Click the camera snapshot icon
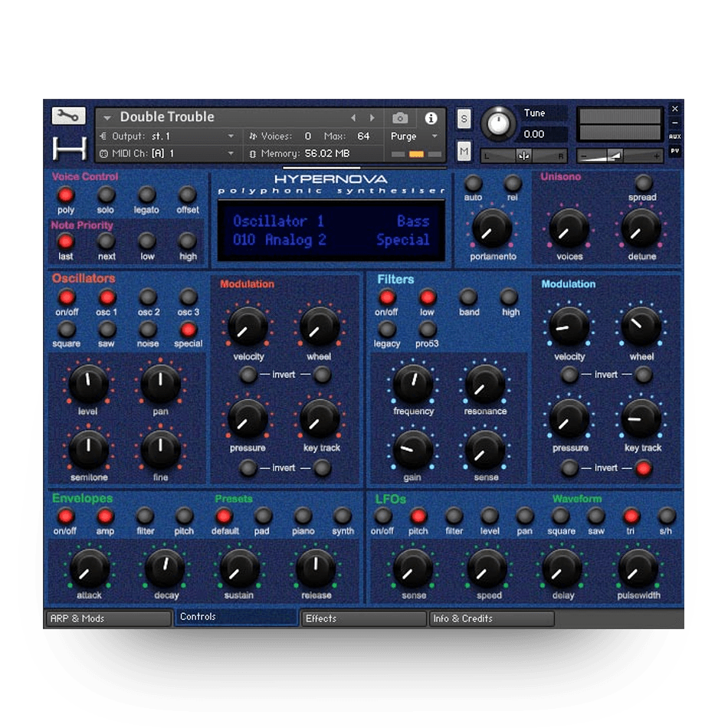Screen dimensions: 728x728 coord(399,118)
